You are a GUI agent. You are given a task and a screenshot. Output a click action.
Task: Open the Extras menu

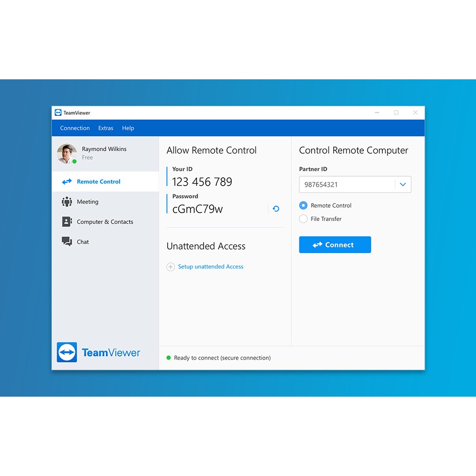pos(106,128)
